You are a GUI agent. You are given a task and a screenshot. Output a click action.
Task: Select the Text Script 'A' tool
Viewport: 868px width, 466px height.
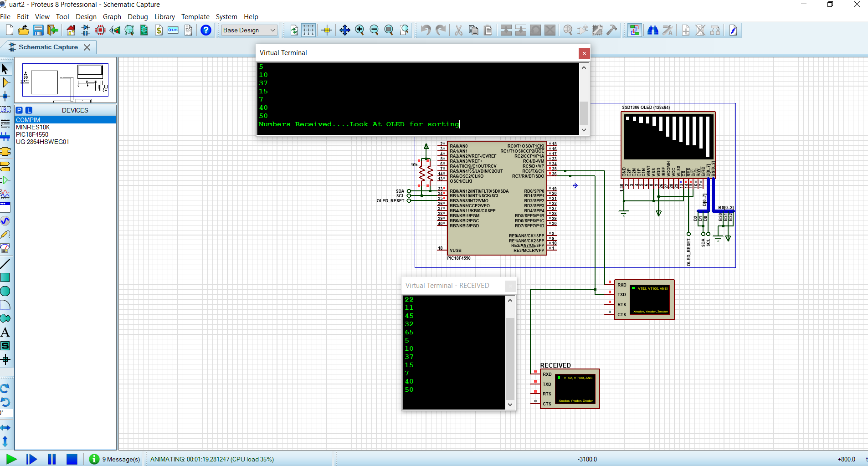[5, 333]
